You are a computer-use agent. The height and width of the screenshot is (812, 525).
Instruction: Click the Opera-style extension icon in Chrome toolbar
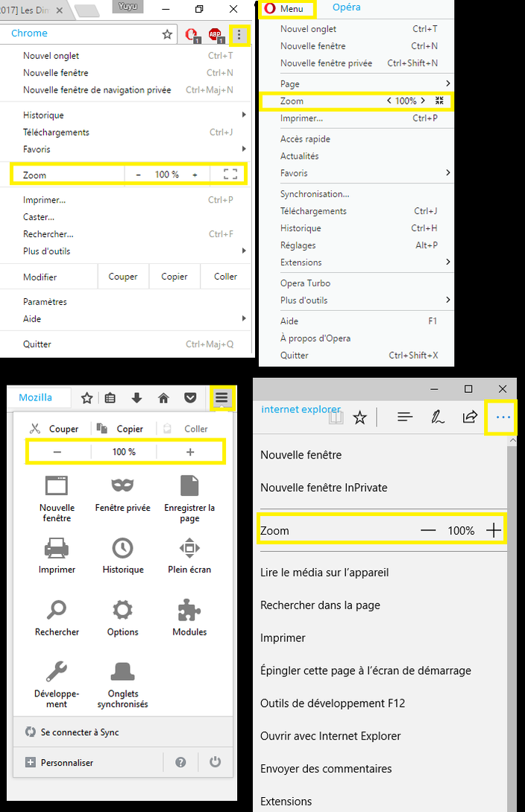(192, 35)
